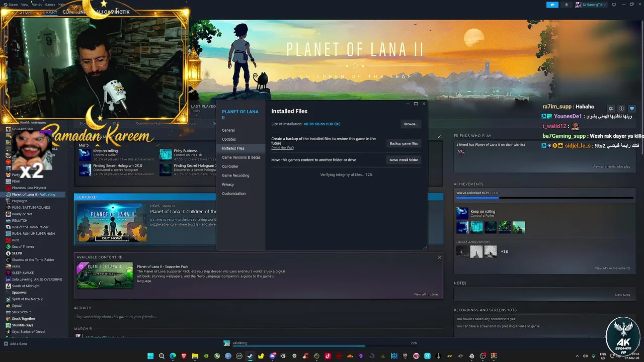This screenshot has height=362, width=644.
Task: Select Stumble Guys in library list
Action: coord(23,325)
